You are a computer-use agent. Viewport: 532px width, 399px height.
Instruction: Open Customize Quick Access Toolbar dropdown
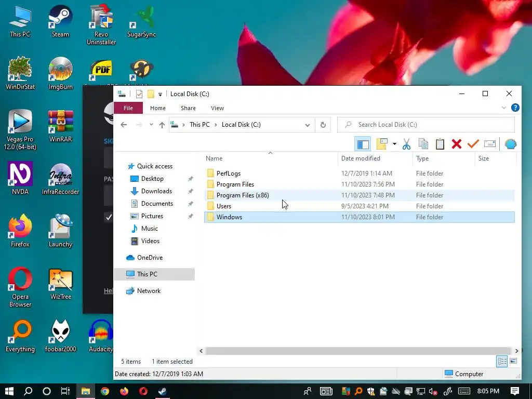tap(160, 95)
